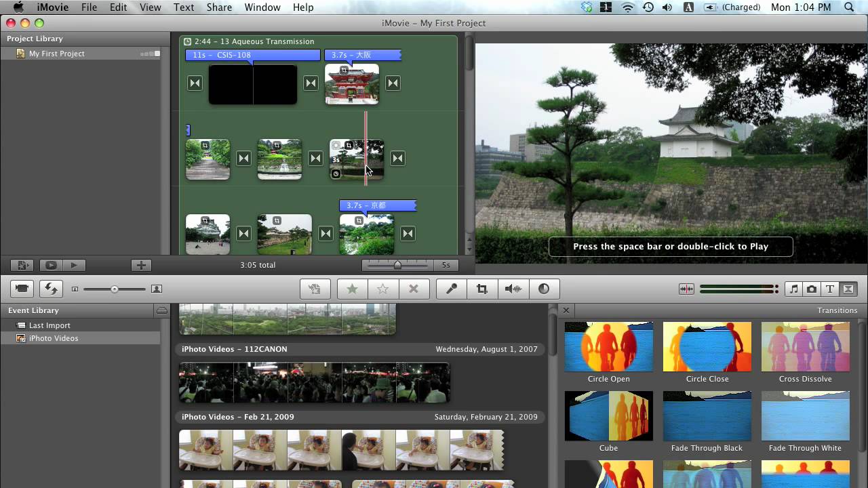Hide the transitions browser via toolbar
Viewport: 868px width, 488px height.
(848, 289)
